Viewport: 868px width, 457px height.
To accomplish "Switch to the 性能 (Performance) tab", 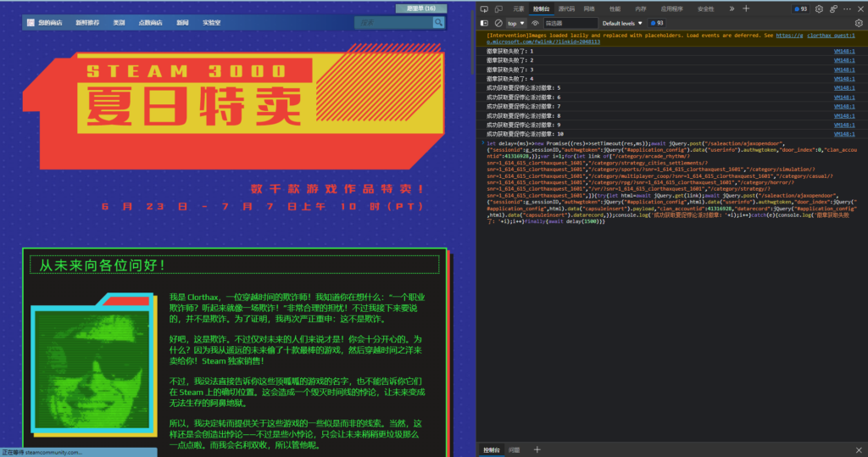I will point(615,8).
